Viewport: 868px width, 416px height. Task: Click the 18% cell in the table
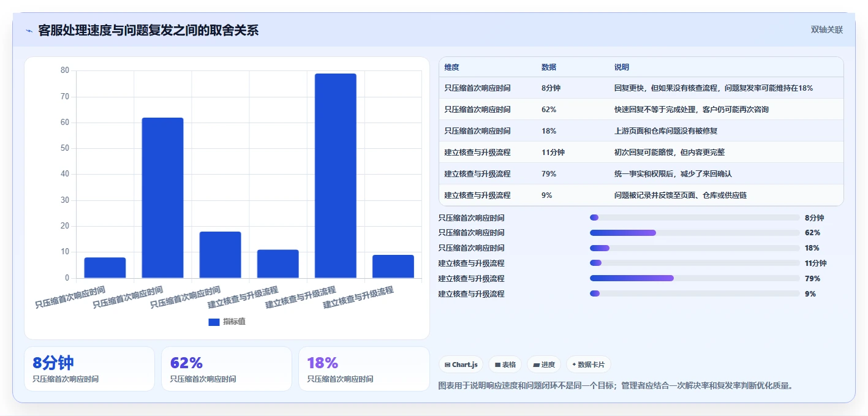549,131
